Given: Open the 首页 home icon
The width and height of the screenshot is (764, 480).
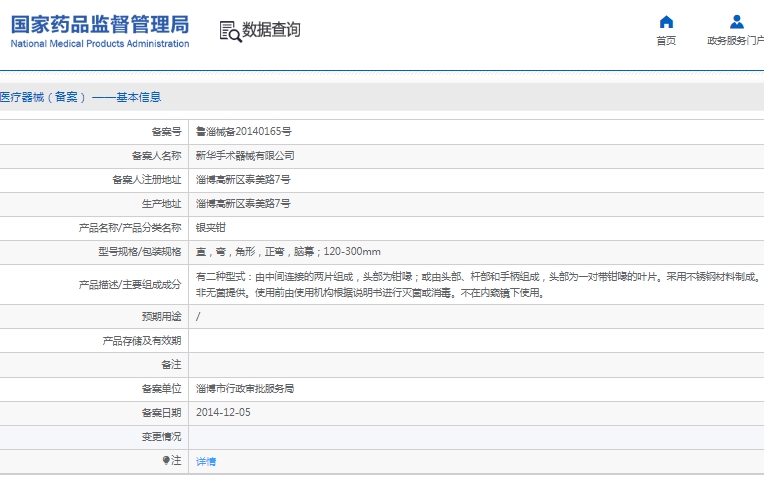Looking at the screenshot, I should [666, 22].
